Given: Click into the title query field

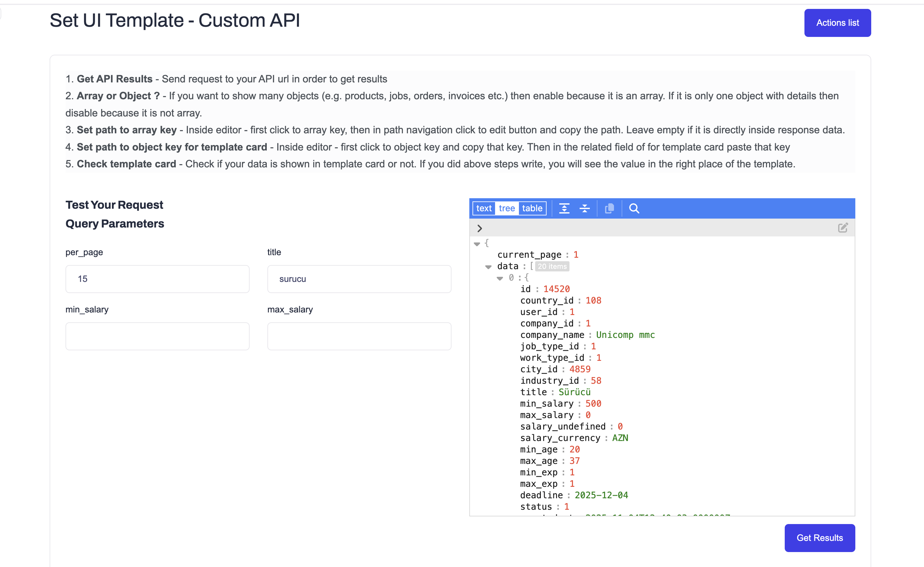Looking at the screenshot, I should click(x=359, y=279).
